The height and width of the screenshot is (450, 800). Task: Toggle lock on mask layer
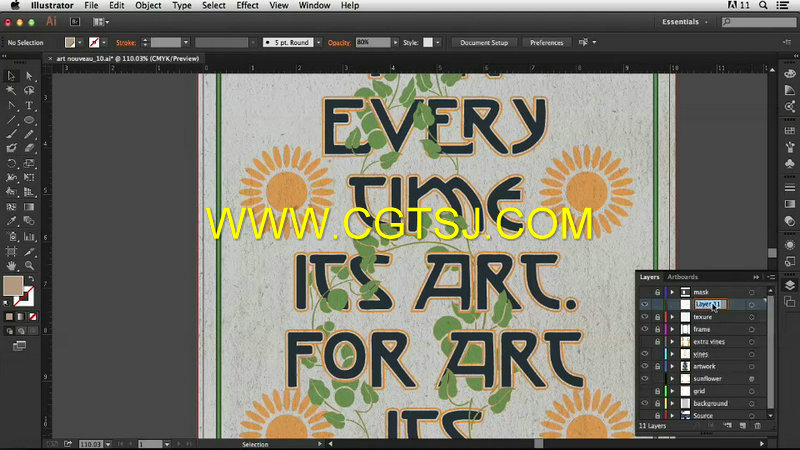tap(657, 292)
